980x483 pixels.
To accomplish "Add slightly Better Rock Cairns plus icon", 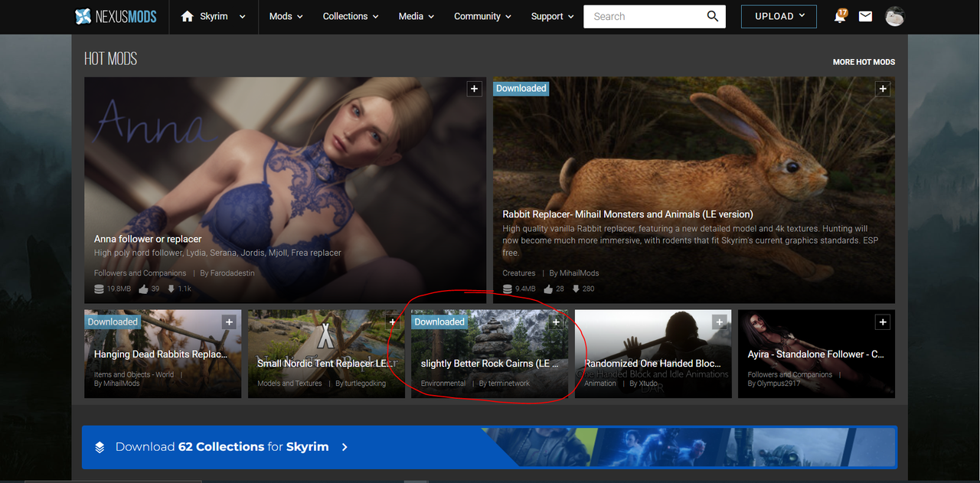I will (556, 322).
